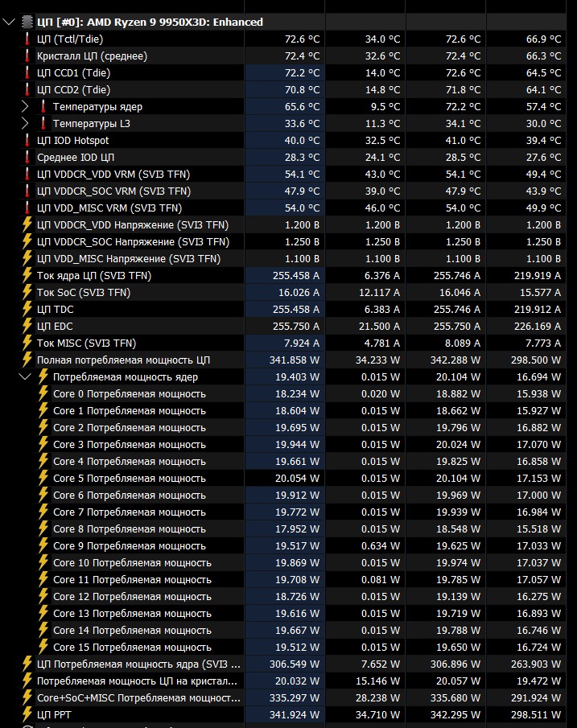Collapse the Потребляемая мощность ядер subtree

25,376
